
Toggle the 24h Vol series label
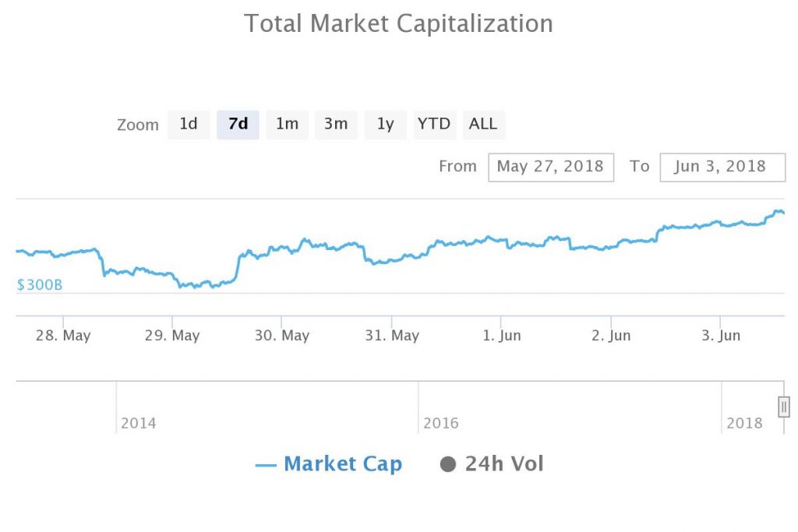point(504,464)
